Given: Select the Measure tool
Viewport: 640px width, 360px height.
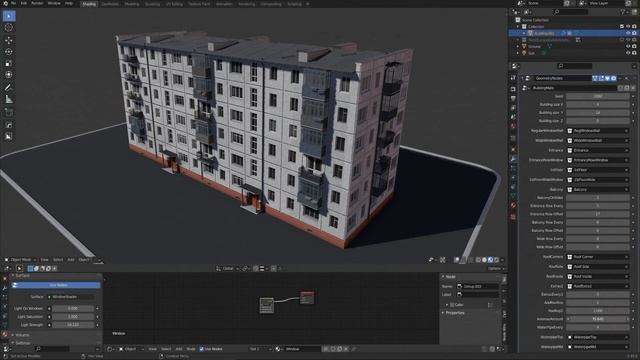Looking at the screenshot, I should click(x=9, y=99).
